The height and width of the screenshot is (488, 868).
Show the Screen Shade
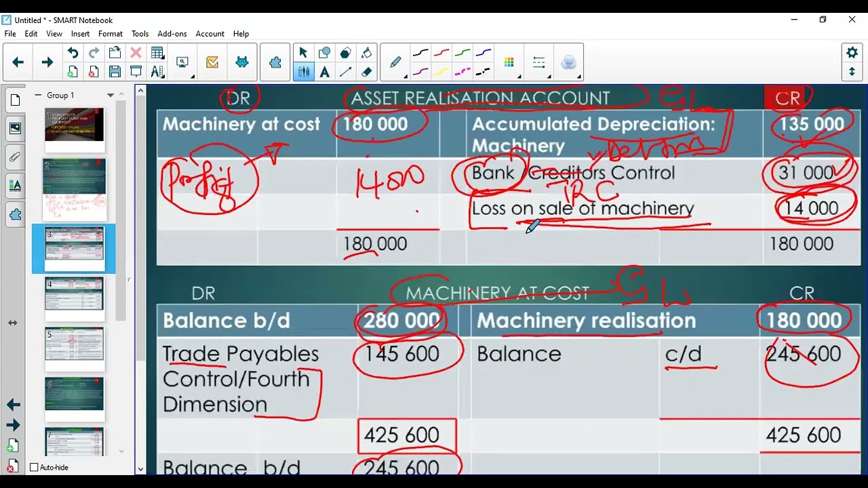pos(136,72)
